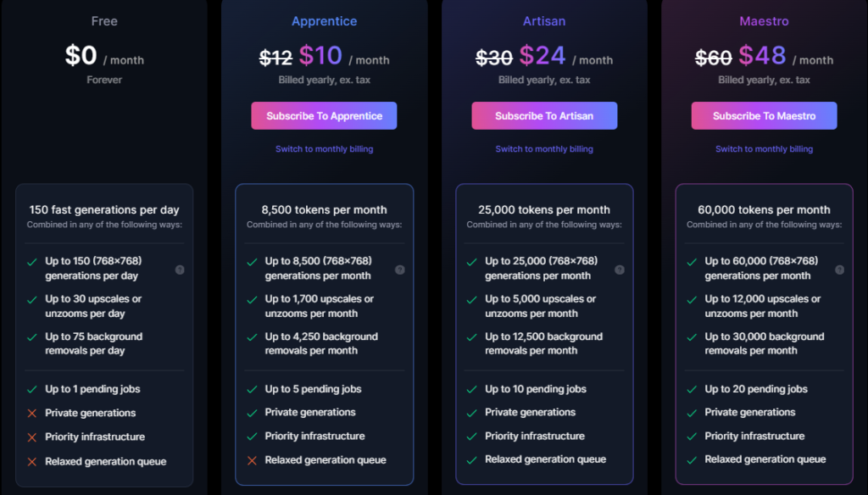Click the checkmark beside Up to 20 pending jobs

(x=692, y=389)
